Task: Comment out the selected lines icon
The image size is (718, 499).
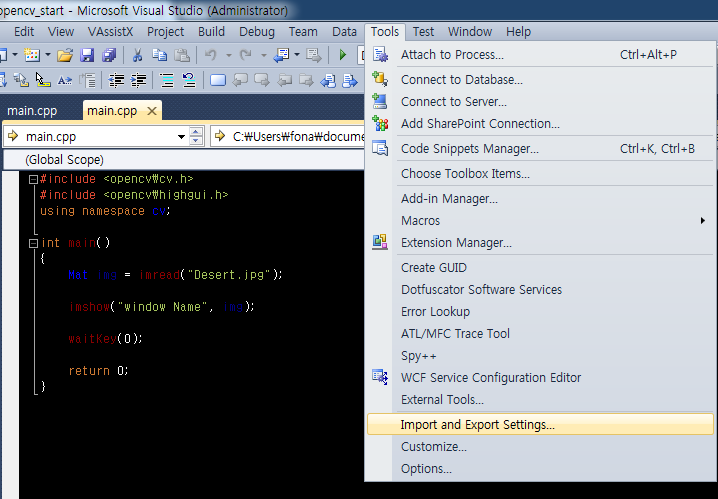Action: point(167,81)
